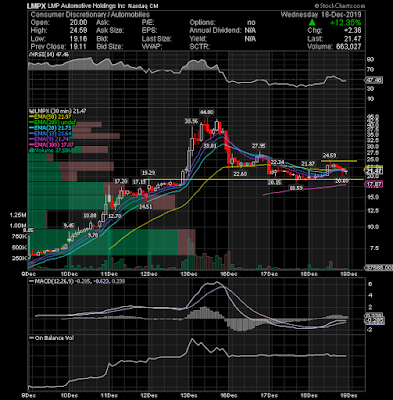
Task: Click the Bid Size label
Action: [x=110, y=47]
